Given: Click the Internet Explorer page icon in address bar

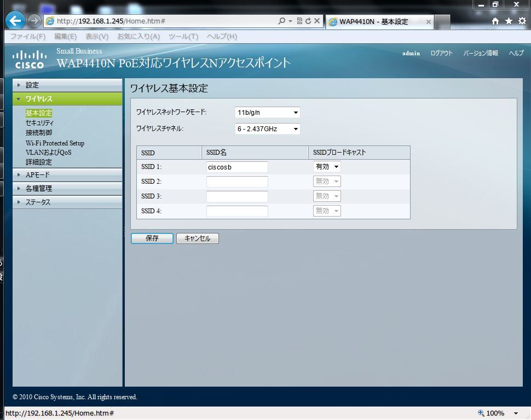Looking at the screenshot, I should (x=50, y=21).
